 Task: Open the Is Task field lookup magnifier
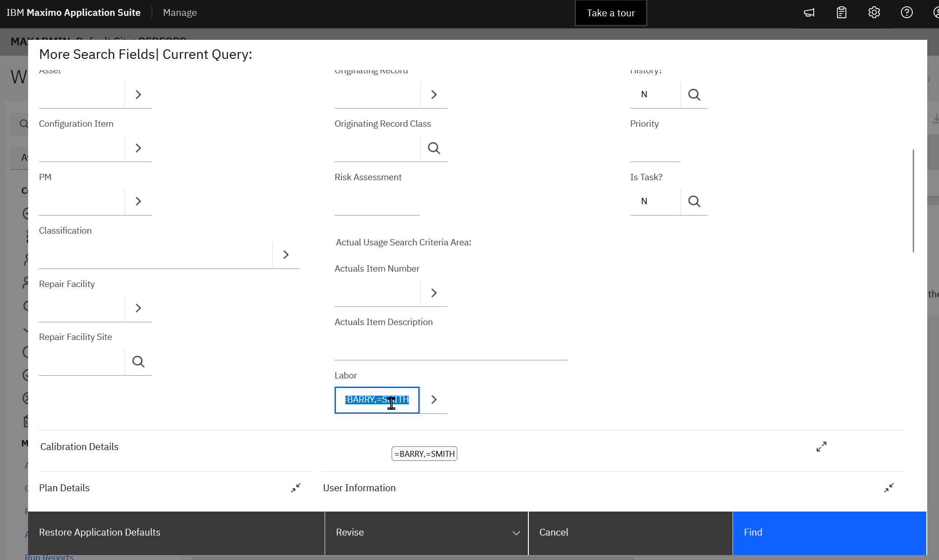(695, 201)
